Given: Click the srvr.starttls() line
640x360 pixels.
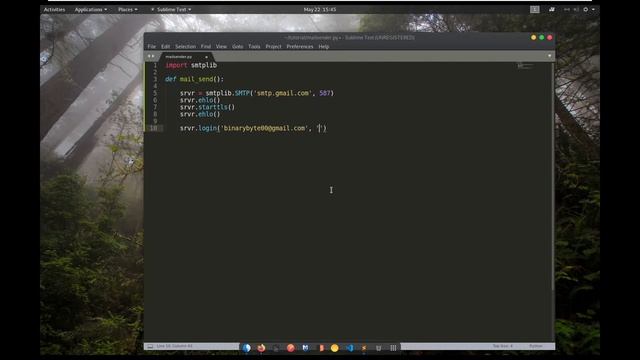Looking at the screenshot, I should [x=207, y=107].
